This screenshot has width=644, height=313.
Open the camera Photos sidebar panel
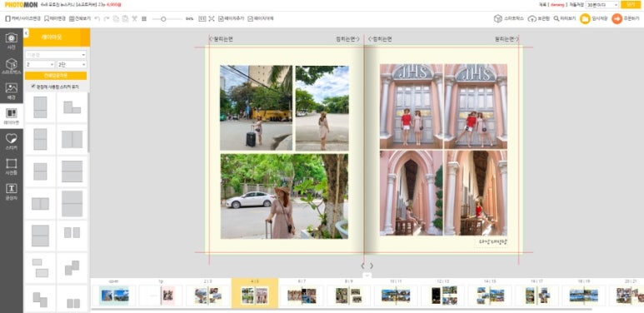pos(12,41)
